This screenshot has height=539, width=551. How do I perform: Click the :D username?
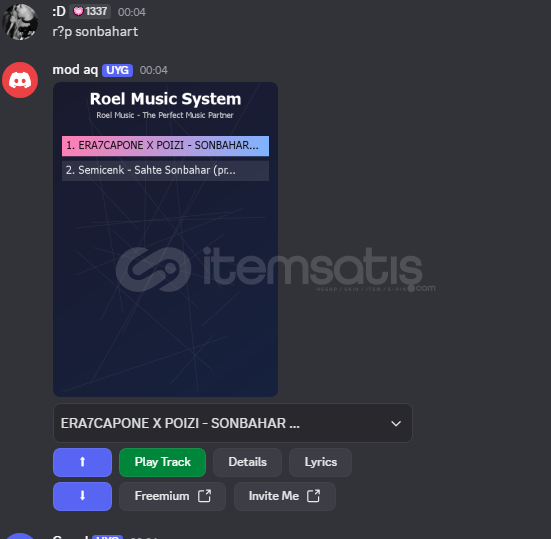coord(59,12)
